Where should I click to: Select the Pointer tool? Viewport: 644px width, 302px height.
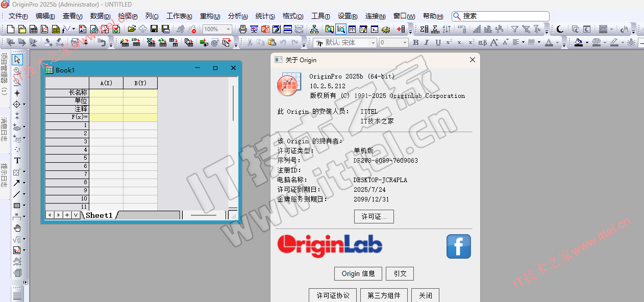tap(17, 60)
